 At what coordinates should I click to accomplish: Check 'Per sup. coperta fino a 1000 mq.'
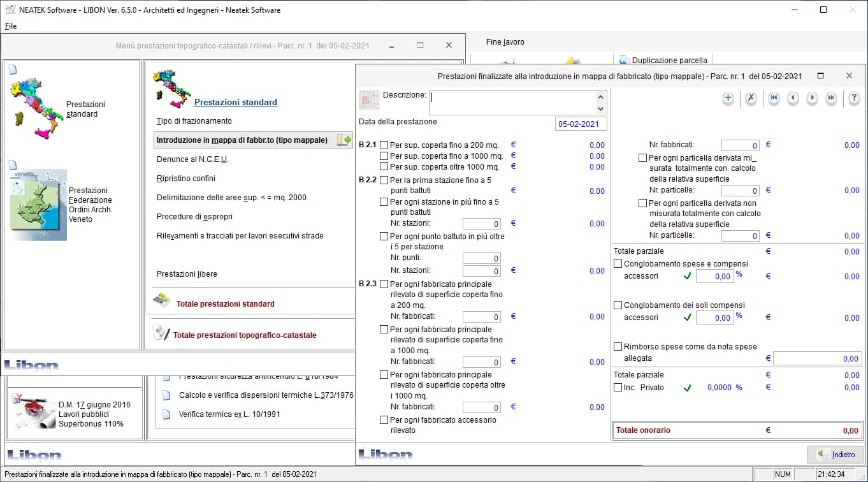[x=384, y=156]
